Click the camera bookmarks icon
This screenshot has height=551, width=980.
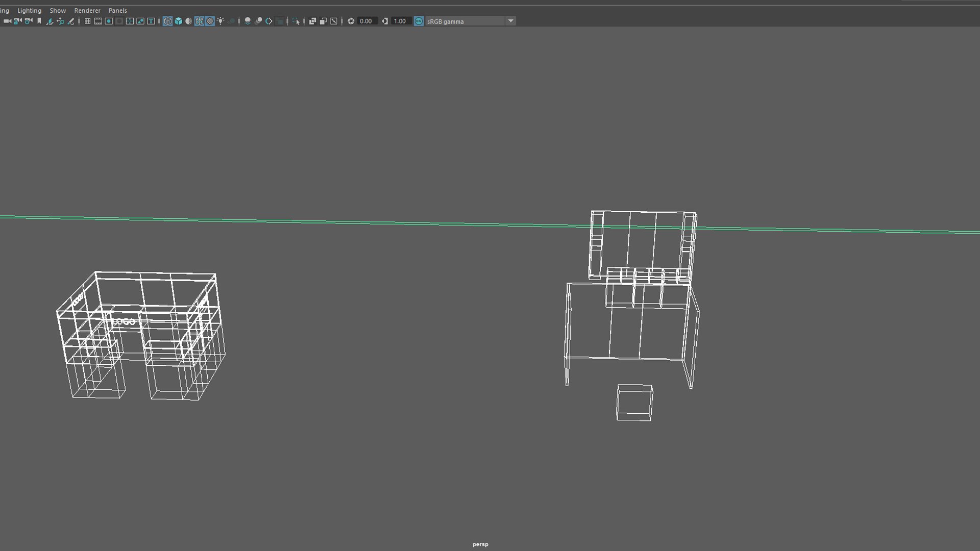pyautogui.click(x=39, y=21)
